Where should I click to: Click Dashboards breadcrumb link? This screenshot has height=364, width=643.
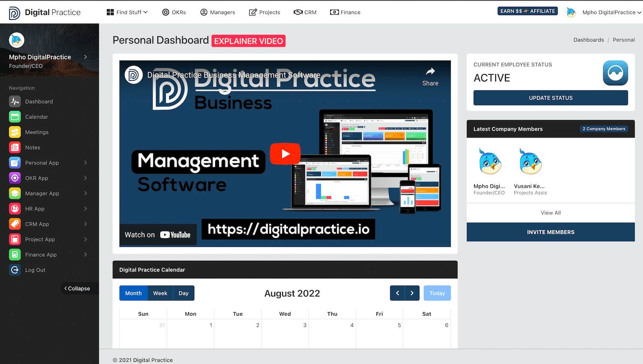tap(589, 40)
